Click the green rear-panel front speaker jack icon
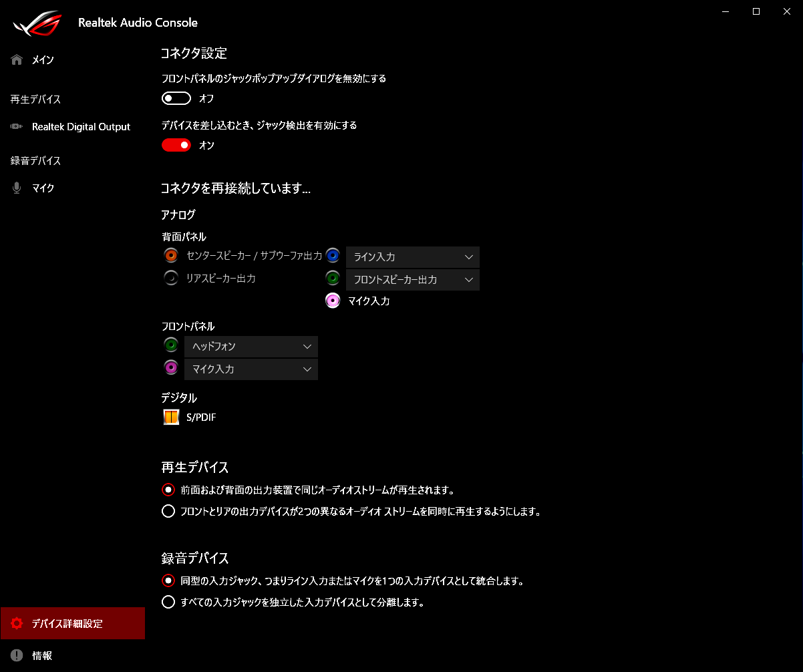 pyautogui.click(x=333, y=278)
